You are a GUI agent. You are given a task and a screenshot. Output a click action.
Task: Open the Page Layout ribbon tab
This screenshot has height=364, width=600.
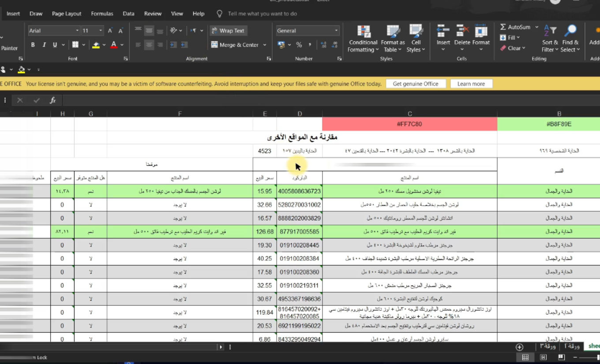(x=67, y=14)
